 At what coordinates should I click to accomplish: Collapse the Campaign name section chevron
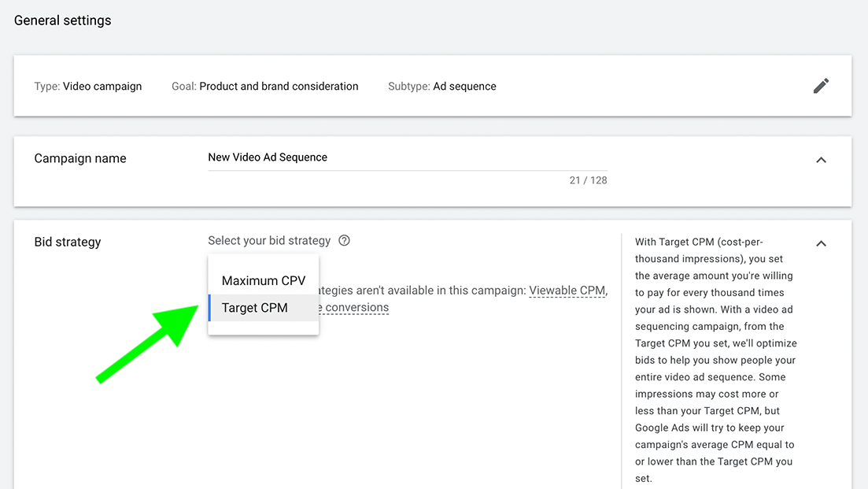[x=821, y=160]
